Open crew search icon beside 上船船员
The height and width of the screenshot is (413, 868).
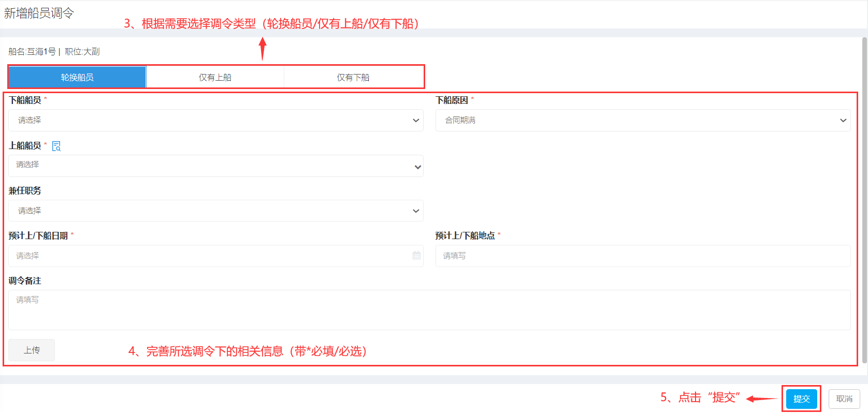click(x=56, y=146)
